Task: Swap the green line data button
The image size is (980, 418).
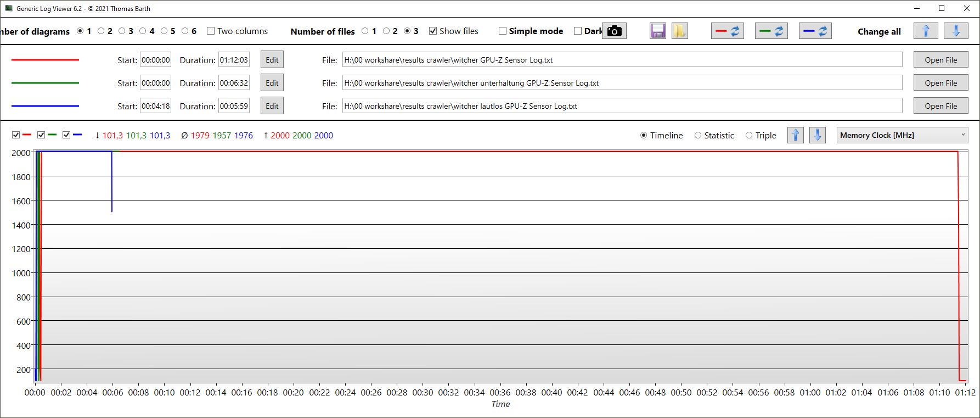Action: [771, 31]
